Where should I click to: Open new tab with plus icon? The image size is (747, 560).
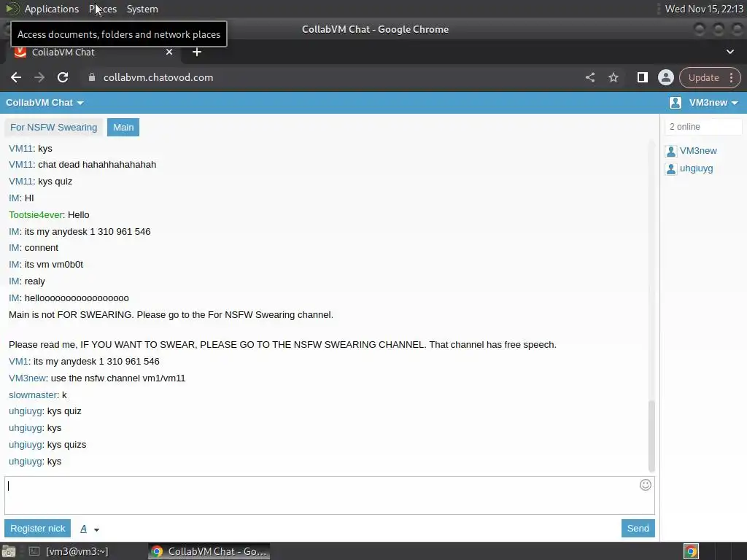(197, 52)
